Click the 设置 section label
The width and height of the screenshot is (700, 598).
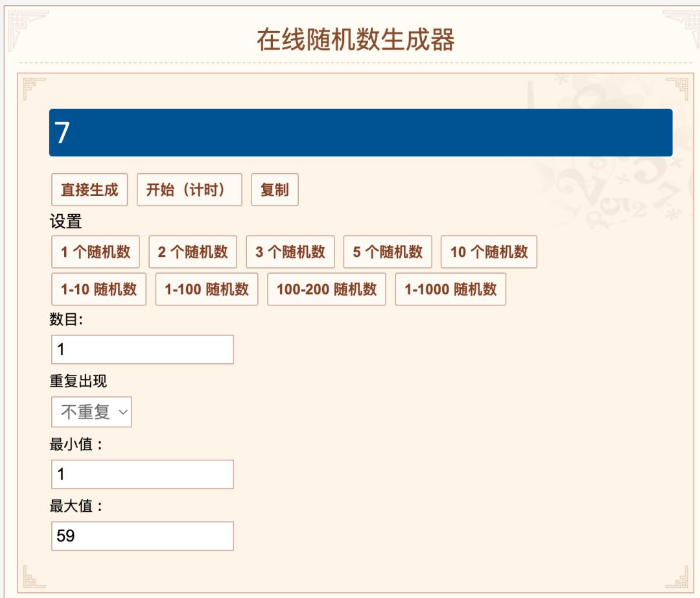[x=65, y=221]
